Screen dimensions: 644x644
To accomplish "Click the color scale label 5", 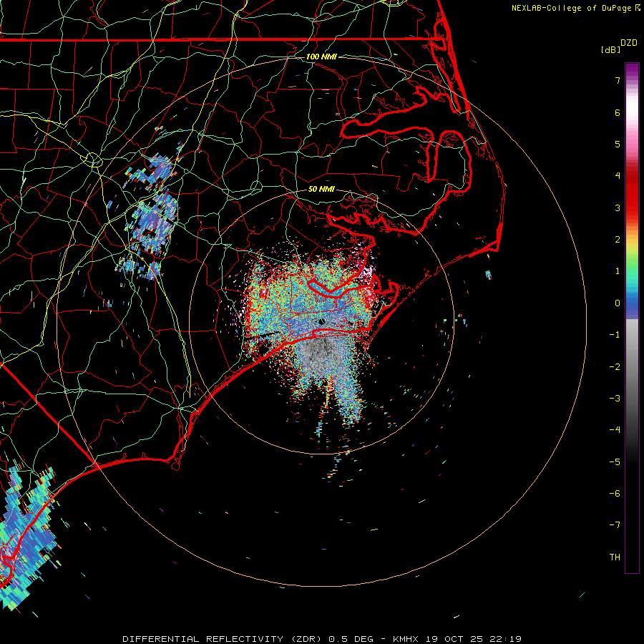I will point(618,144).
